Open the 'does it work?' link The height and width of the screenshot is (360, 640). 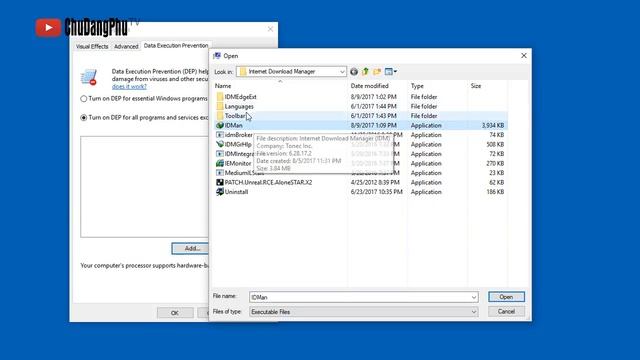pos(129,87)
